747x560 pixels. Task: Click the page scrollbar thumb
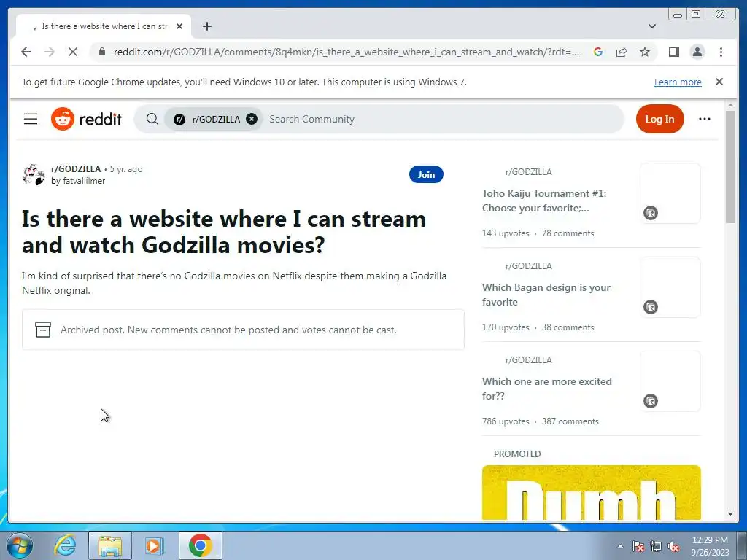730,166
